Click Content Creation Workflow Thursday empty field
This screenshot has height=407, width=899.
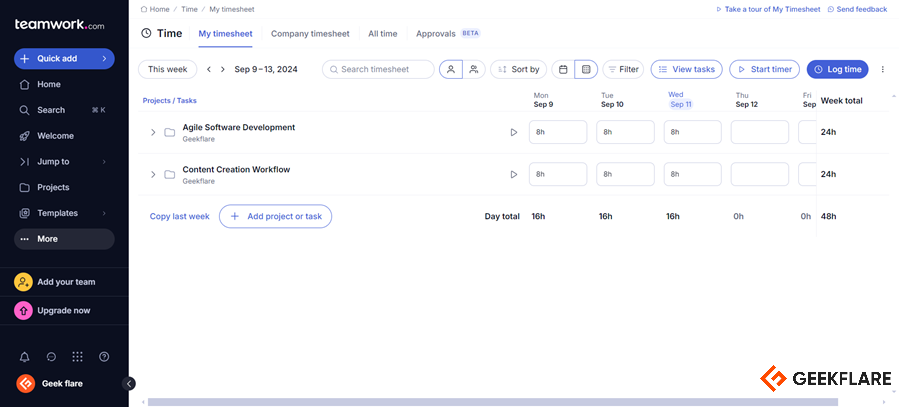pos(760,174)
